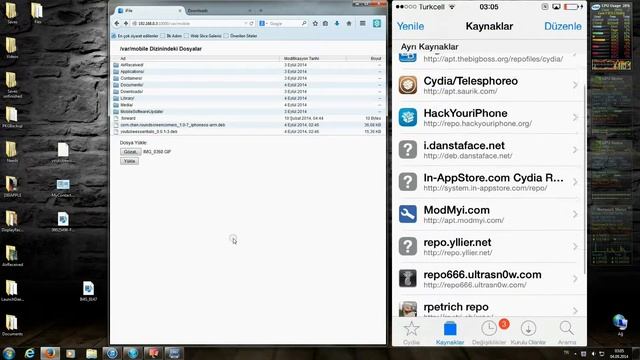
Task: Open the Documents/ folder in iFile
Action: pyautogui.click(x=132, y=85)
